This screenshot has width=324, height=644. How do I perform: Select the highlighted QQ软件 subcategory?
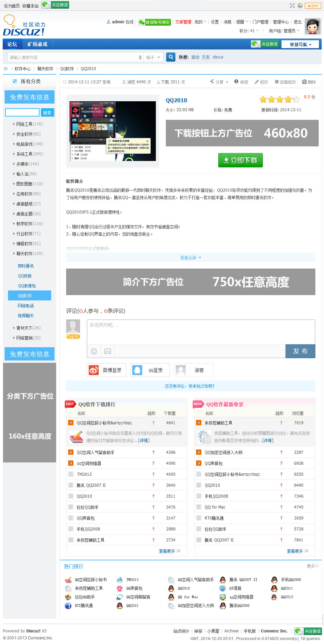pyautogui.click(x=30, y=295)
